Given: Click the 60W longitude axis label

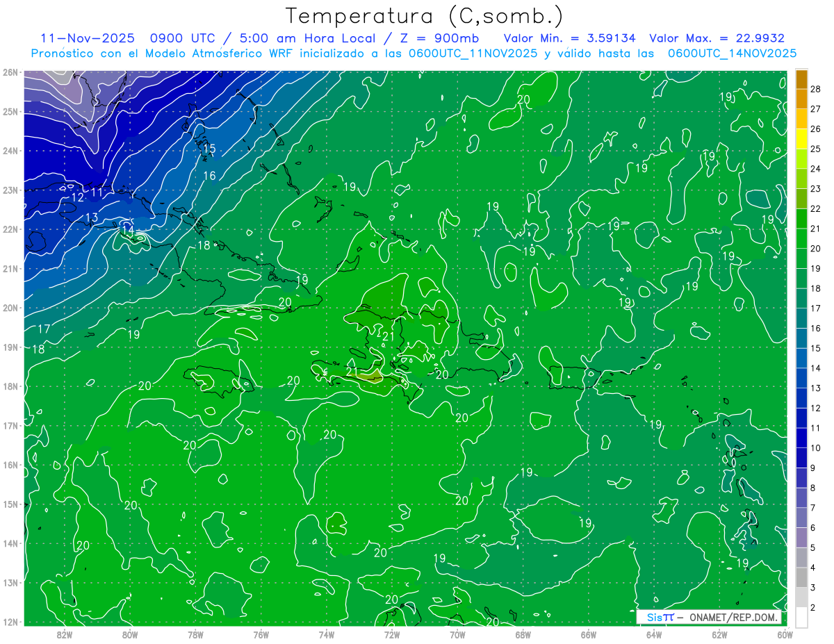Looking at the screenshot, I should tap(785, 634).
